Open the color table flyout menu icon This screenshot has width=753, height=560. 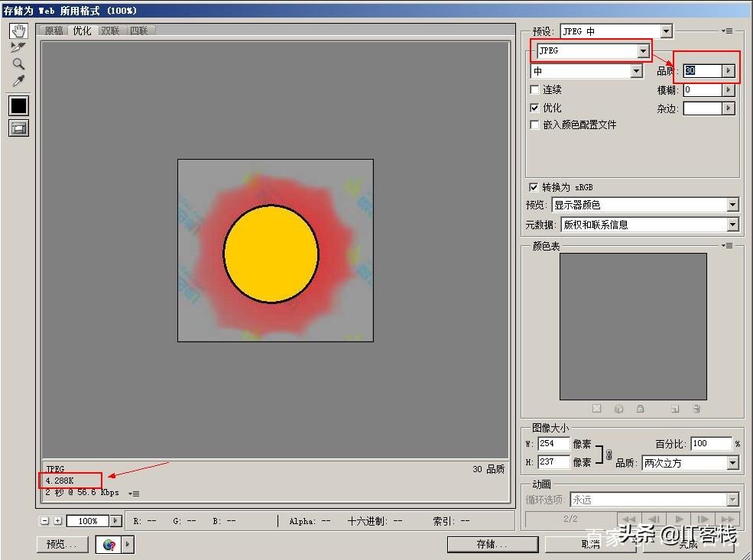coord(728,246)
